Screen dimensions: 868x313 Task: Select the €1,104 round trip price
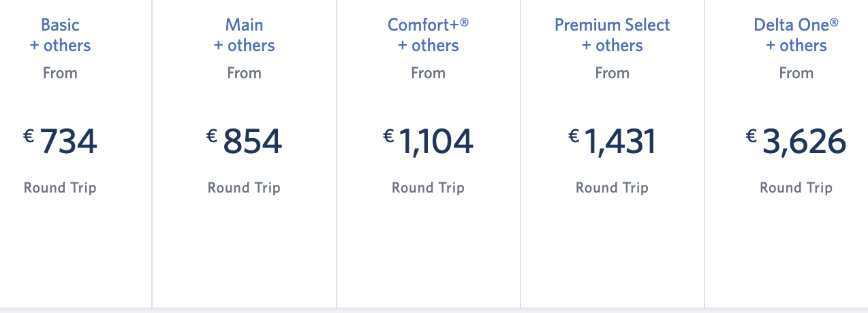(x=428, y=142)
